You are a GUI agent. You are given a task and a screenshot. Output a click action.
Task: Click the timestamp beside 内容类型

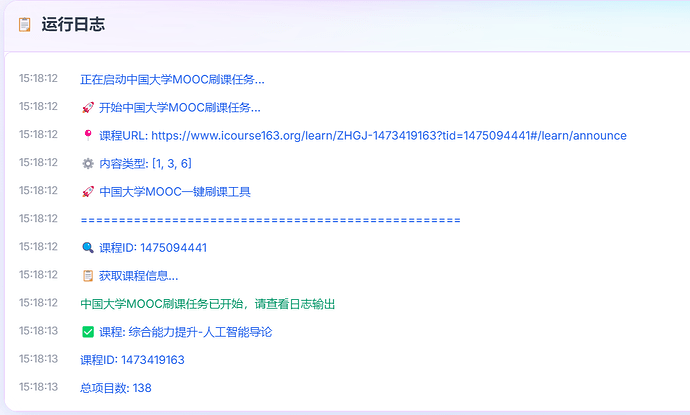click(38, 162)
